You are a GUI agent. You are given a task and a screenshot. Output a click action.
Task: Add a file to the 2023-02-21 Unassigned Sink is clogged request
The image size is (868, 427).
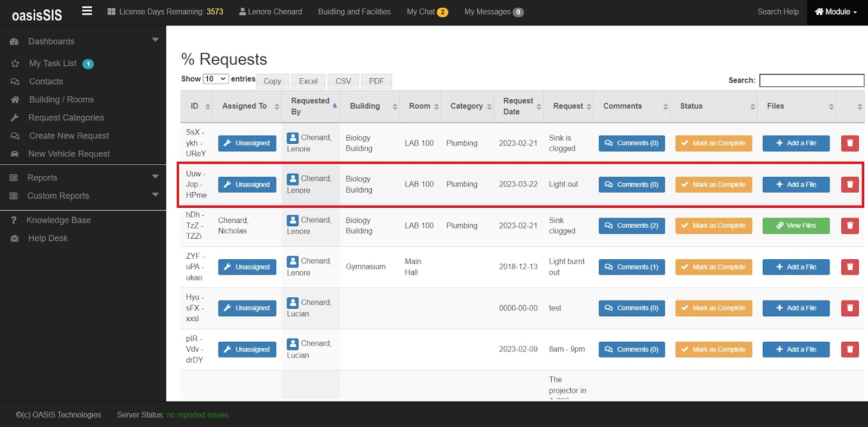796,143
